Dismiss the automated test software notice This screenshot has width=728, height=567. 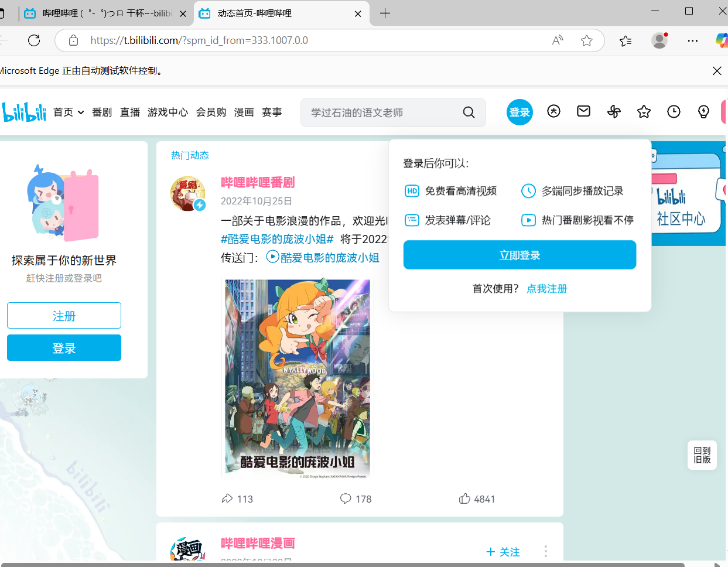[x=716, y=71]
